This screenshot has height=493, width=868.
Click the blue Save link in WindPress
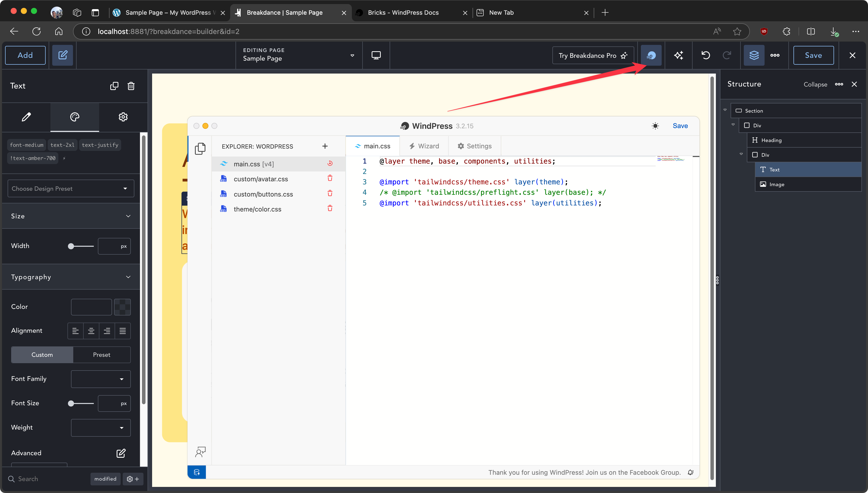click(680, 126)
